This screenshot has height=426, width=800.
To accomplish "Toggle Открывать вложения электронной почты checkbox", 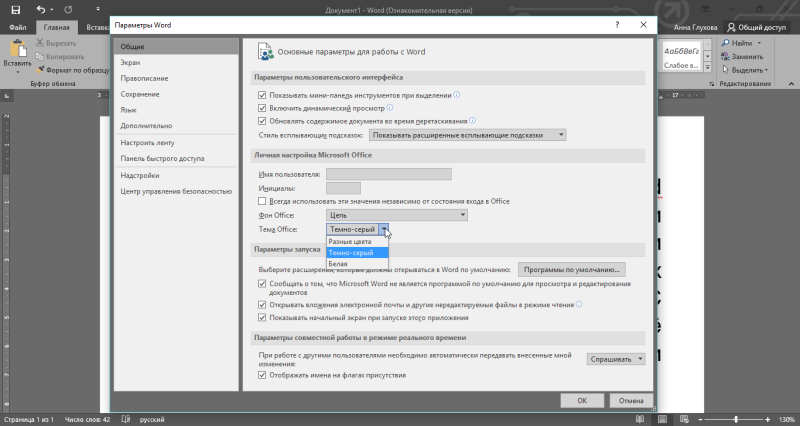I will tap(262, 305).
